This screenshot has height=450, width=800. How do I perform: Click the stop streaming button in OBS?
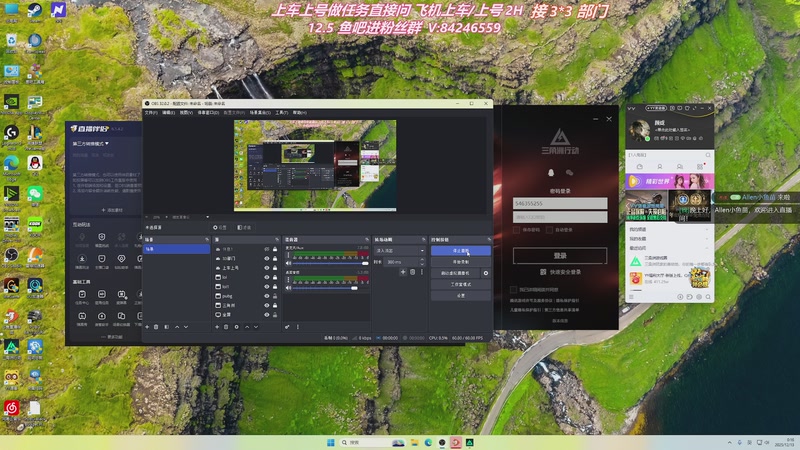(461, 251)
